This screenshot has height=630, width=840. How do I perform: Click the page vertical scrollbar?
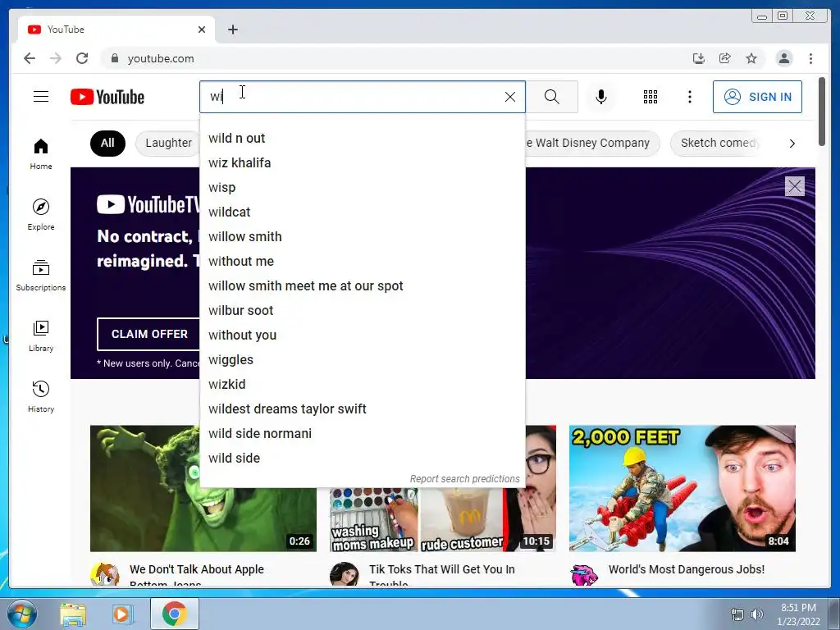click(822, 112)
